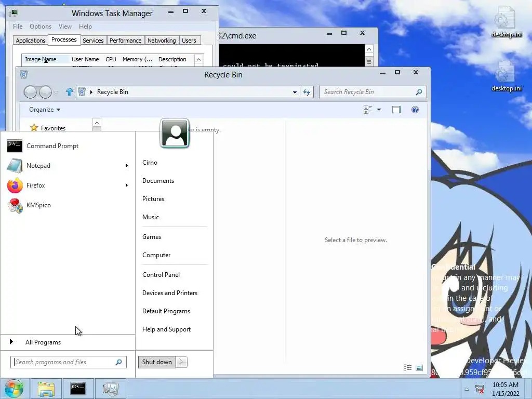Click the change view icon
The width and height of the screenshot is (532, 399).
point(368,110)
